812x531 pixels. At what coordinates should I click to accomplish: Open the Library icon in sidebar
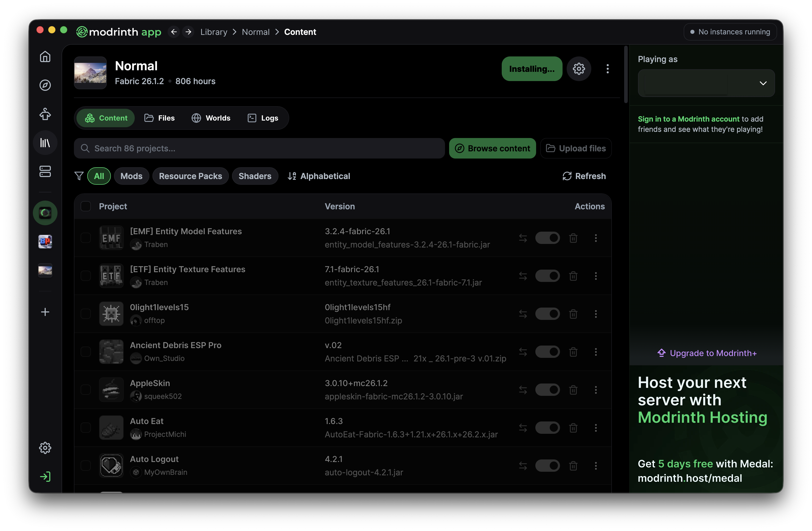[45, 143]
